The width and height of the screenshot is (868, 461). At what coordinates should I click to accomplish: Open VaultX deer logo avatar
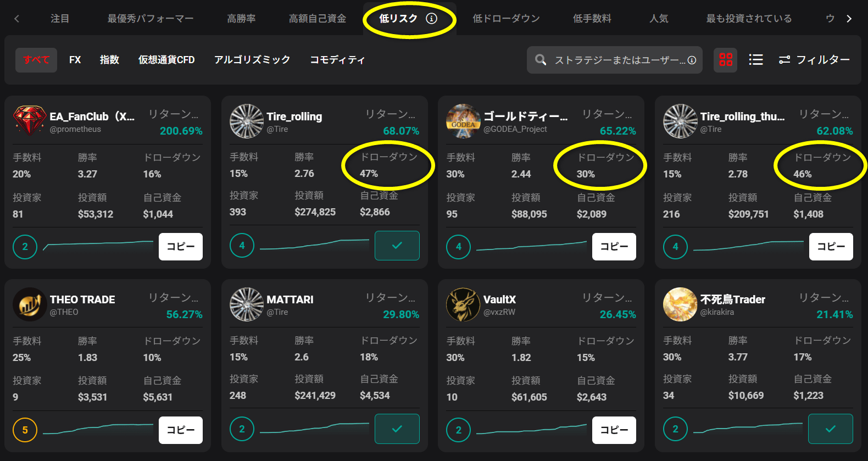coord(463,304)
